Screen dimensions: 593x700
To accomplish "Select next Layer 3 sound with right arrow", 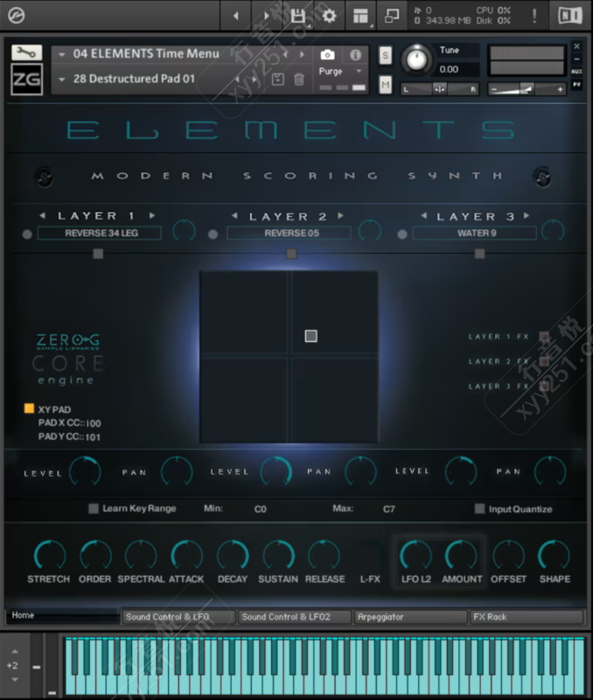I will (x=527, y=216).
